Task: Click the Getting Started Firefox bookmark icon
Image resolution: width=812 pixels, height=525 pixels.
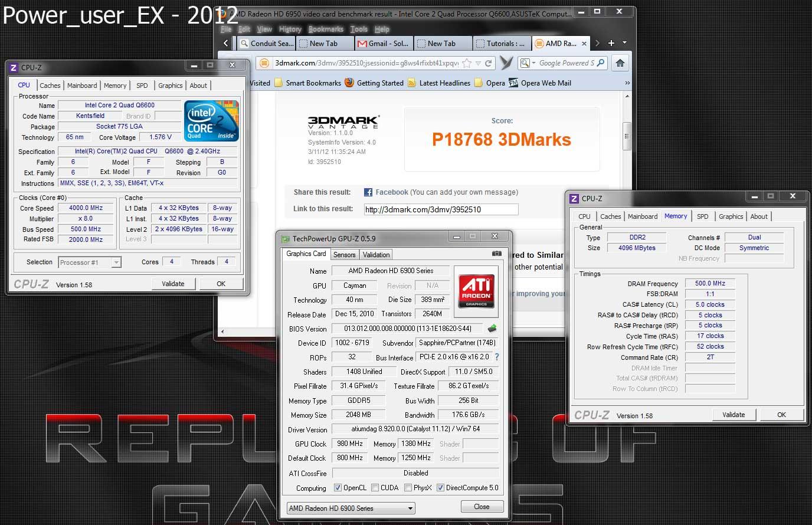Action: [349, 83]
